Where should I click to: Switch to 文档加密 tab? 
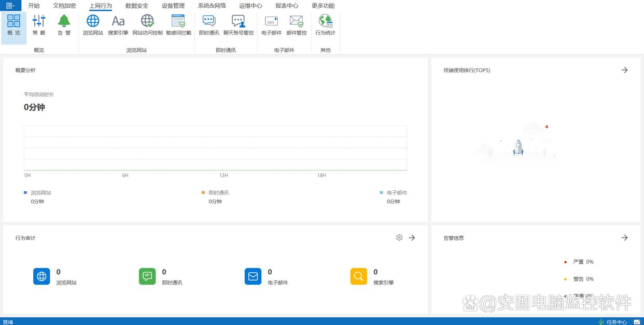(x=64, y=6)
